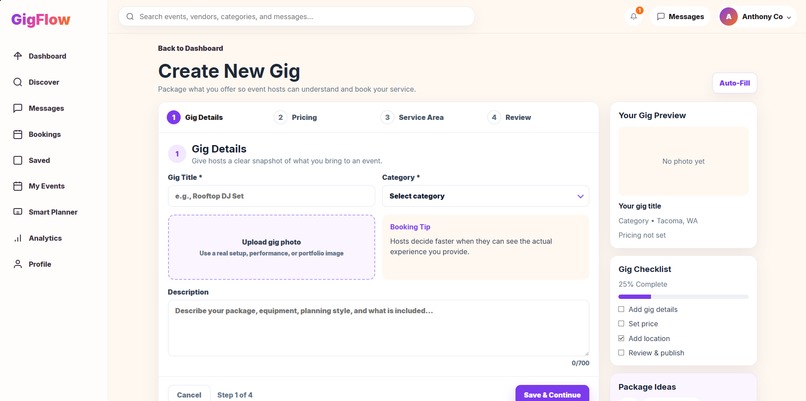Click the Gig Details section number badge
This screenshot has height=401, width=806.
click(177, 154)
